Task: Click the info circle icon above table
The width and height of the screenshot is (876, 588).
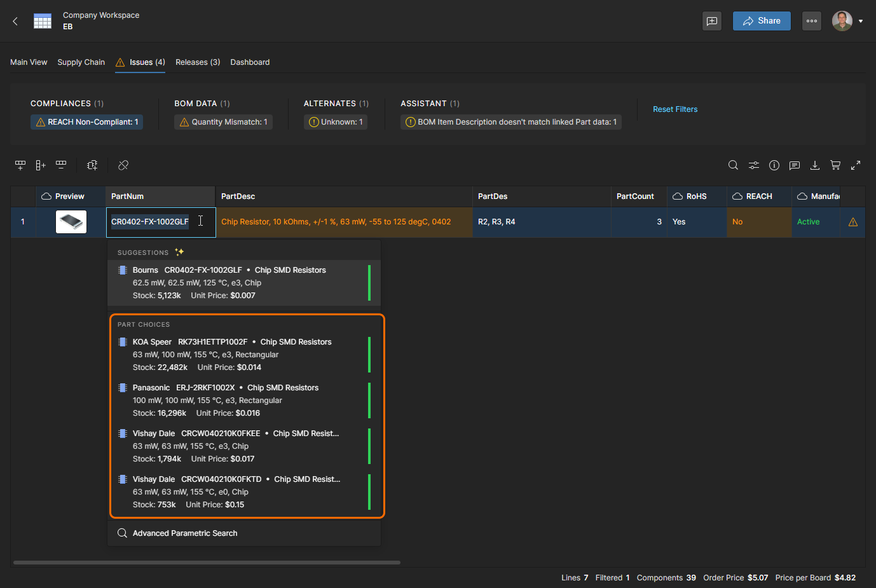Action: tap(774, 165)
